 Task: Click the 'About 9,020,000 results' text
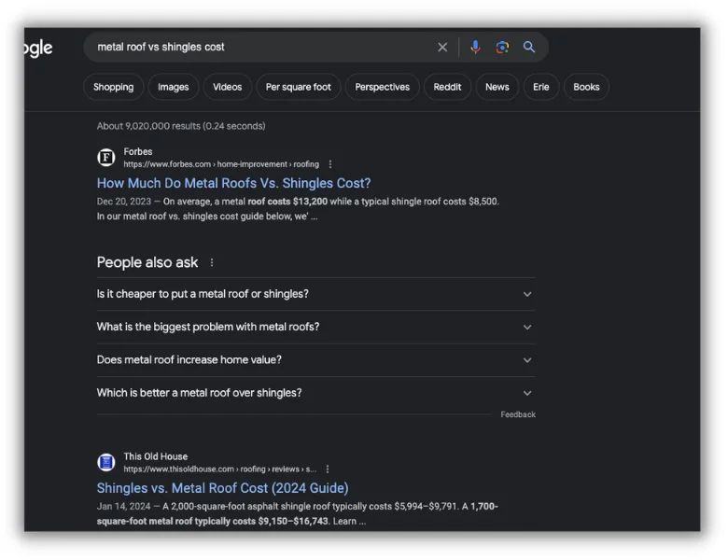[x=181, y=126]
